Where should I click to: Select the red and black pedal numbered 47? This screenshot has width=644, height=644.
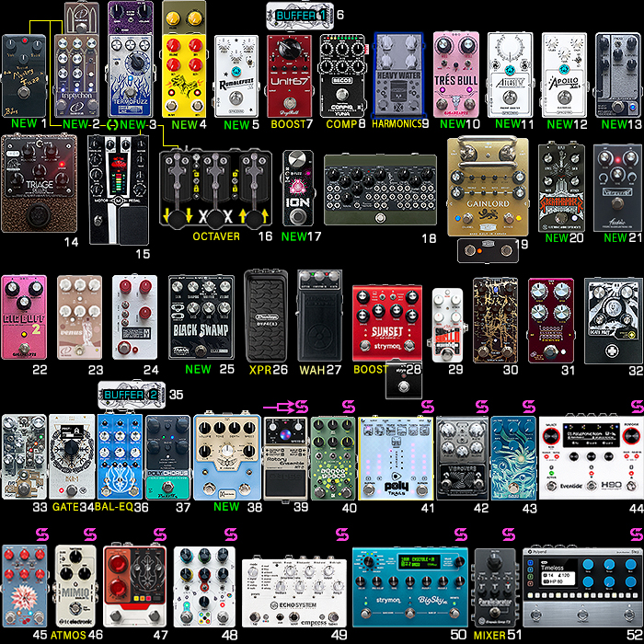(x=134, y=586)
